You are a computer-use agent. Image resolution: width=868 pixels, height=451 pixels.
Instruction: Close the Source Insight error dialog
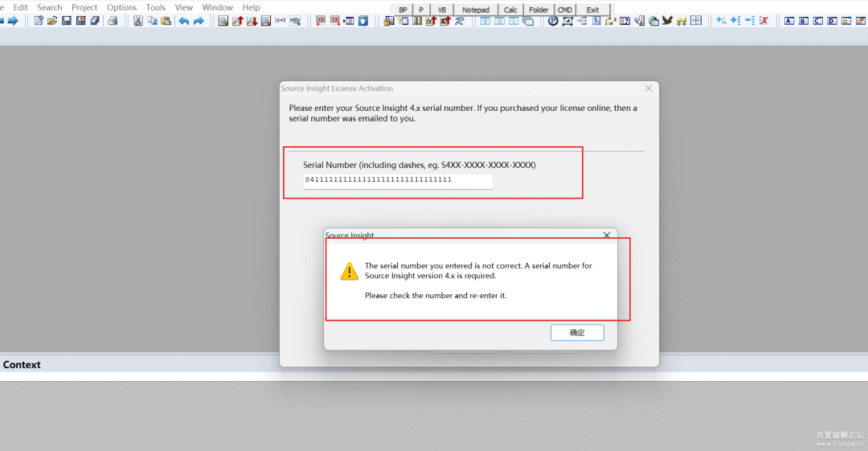coord(607,235)
